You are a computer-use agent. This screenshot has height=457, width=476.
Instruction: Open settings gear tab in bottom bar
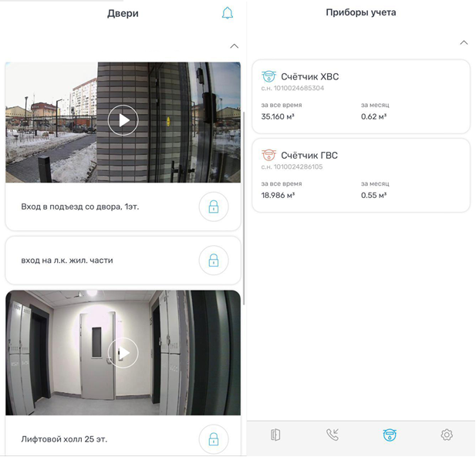click(x=447, y=435)
